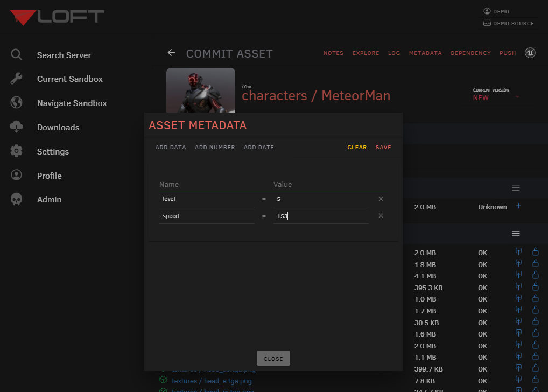Click the lock icon on the 7.8 KB row

pos(536,379)
